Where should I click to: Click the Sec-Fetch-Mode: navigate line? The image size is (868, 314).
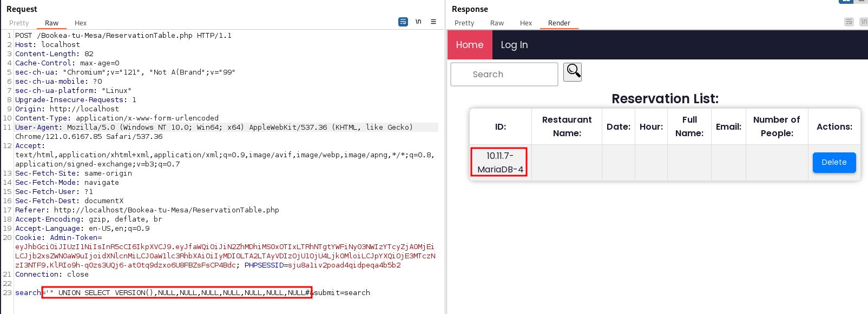(67, 183)
